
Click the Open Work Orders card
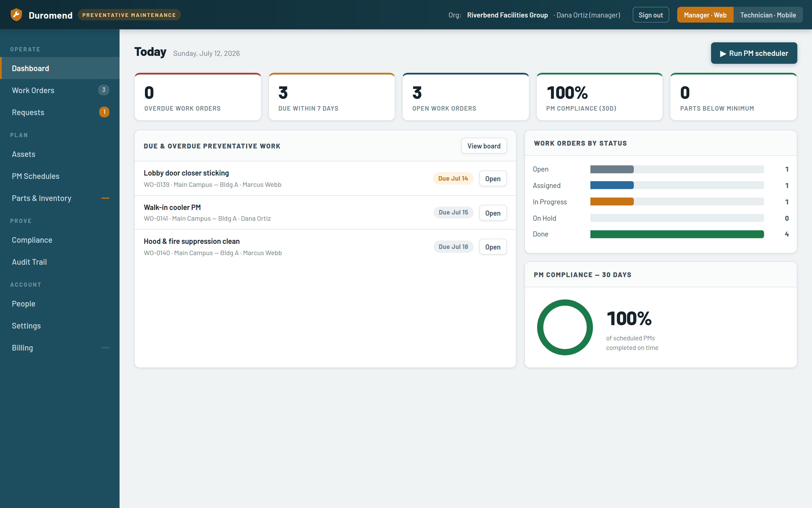coord(465,97)
